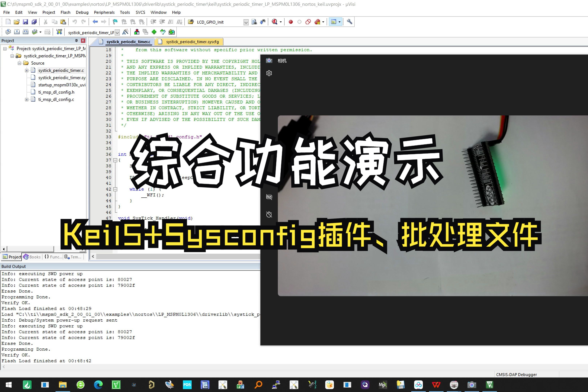Open the WPS icon in taskbar
588x392 pixels.
click(436, 385)
